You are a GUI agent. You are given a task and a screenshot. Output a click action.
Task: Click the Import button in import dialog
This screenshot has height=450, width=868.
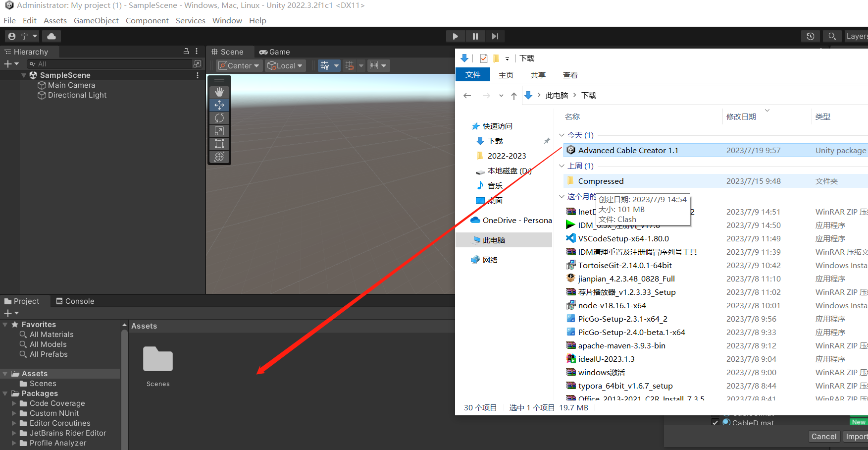point(856,436)
